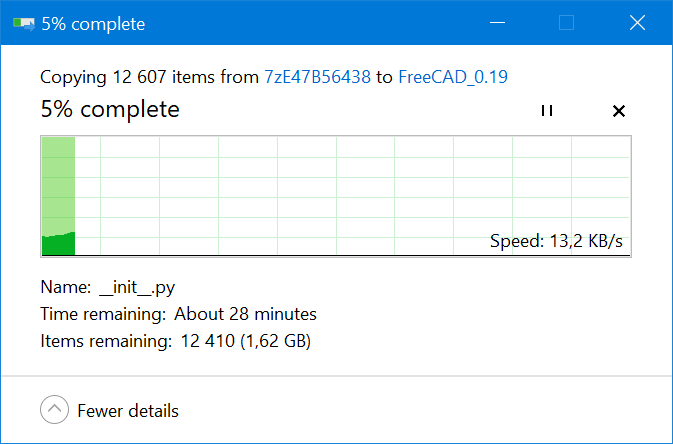
Task: Click the copy dialog icon in title bar
Action: (22, 23)
